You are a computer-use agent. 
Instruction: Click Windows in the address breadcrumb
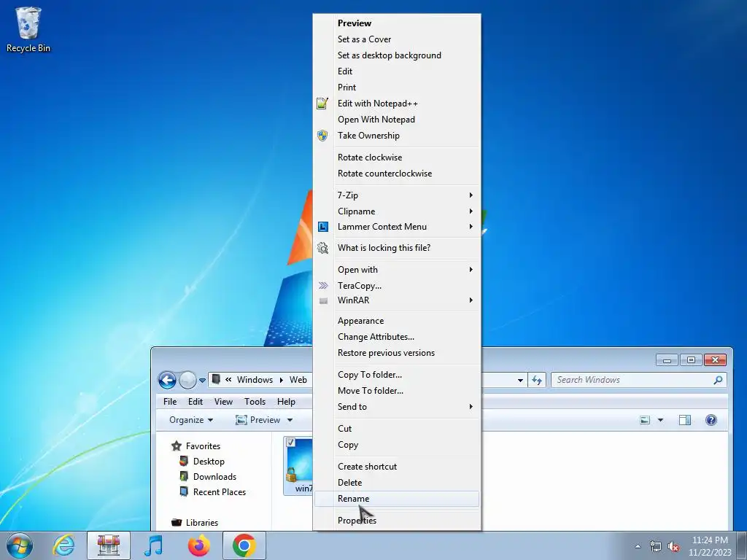point(255,380)
